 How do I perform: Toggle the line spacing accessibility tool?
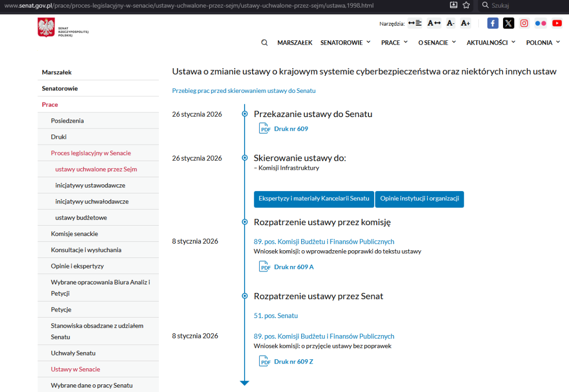[415, 23]
